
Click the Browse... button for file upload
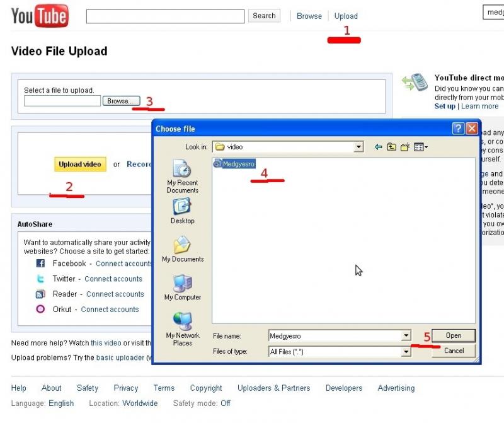coord(121,101)
